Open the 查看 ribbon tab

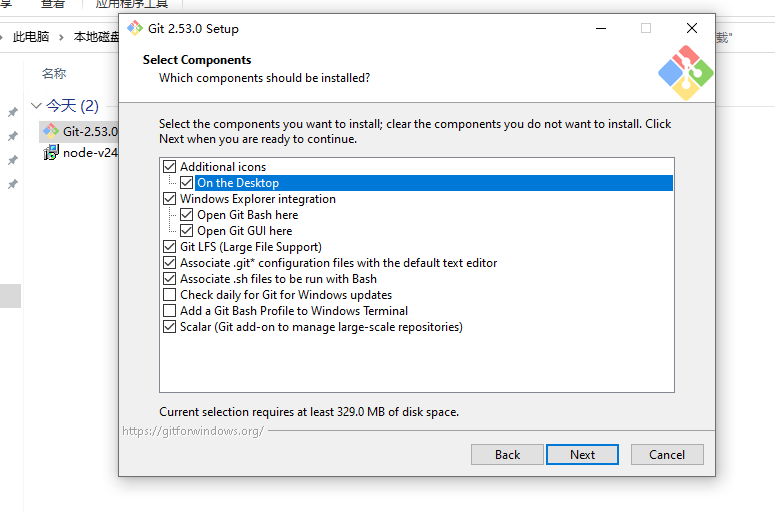click(53, 4)
